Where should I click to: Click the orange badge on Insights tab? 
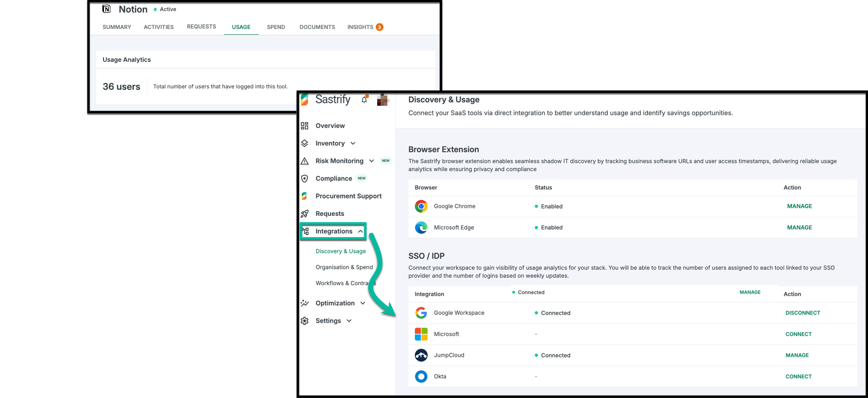pyautogui.click(x=380, y=27)
